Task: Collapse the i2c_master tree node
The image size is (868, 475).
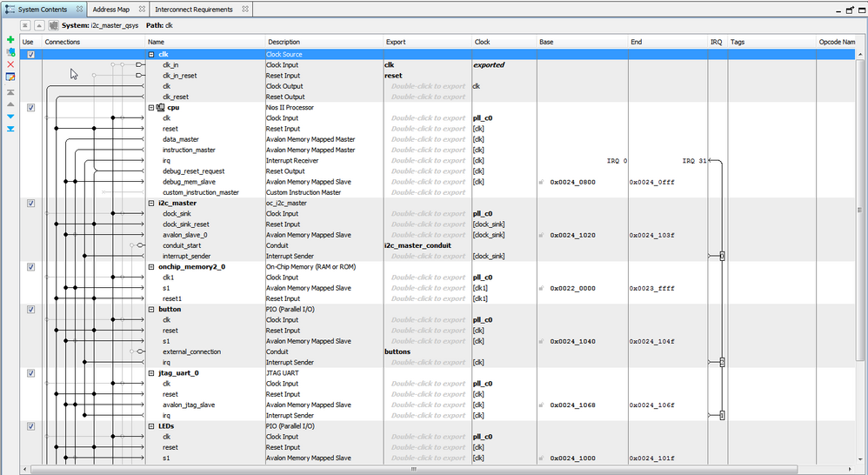Action: 151,204
